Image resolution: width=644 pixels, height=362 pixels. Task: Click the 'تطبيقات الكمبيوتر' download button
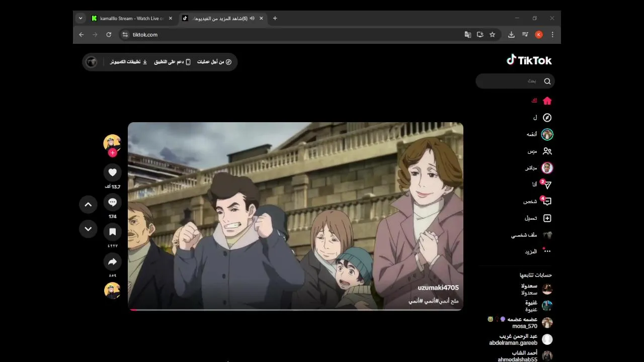point(129,62)
